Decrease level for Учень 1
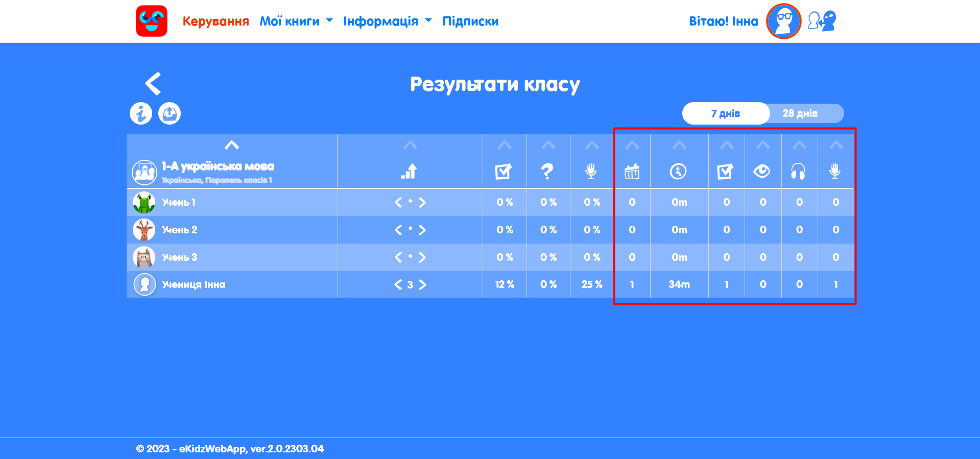 click(398, 202)
